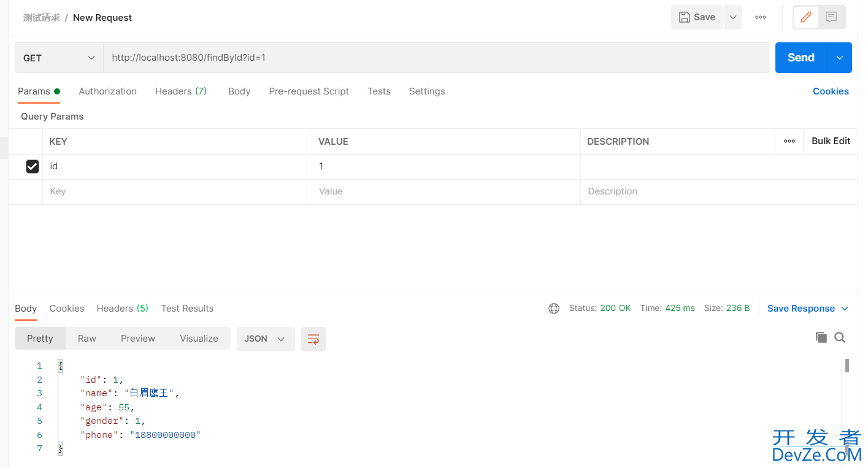The image size is (868, 468).
Task: Switch to the request Body tab
Action: coord(239,91)
